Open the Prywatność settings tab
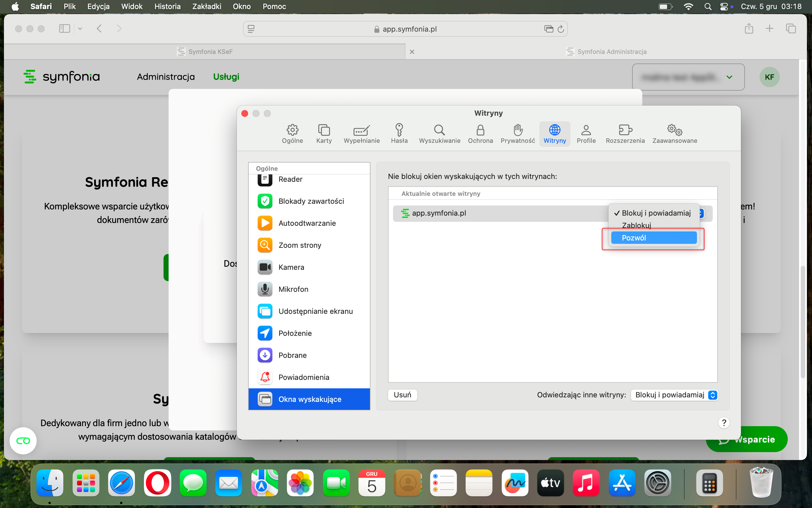The height and width of the screenshot is (508, 812). [518, 134]
